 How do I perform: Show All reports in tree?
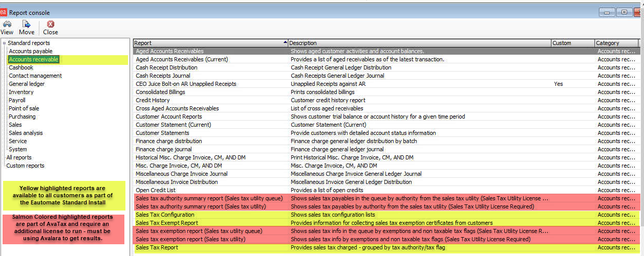click(19, 157)
